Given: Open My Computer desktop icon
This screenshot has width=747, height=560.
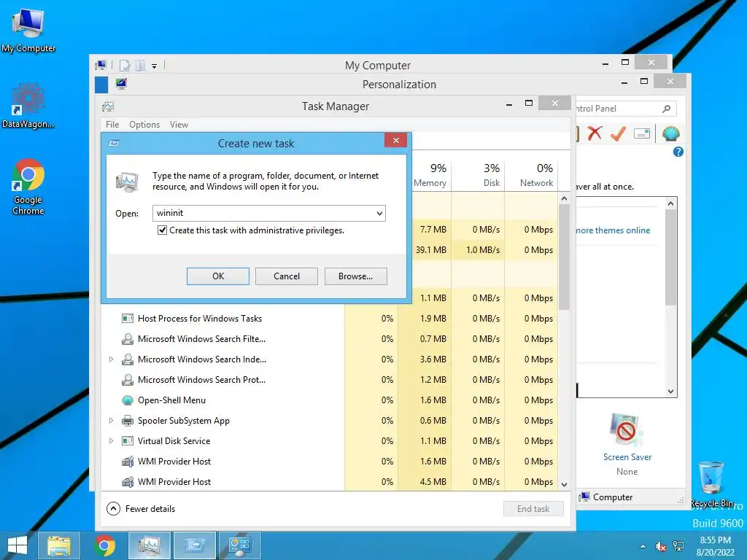Looking at the screenshot, I should 28,30.
